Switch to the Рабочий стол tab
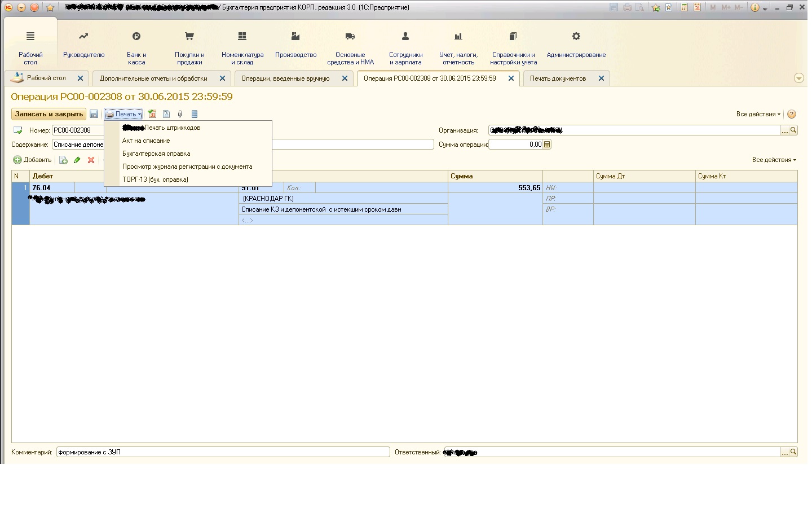Screen dimensions: 812x508 (46, 78)
